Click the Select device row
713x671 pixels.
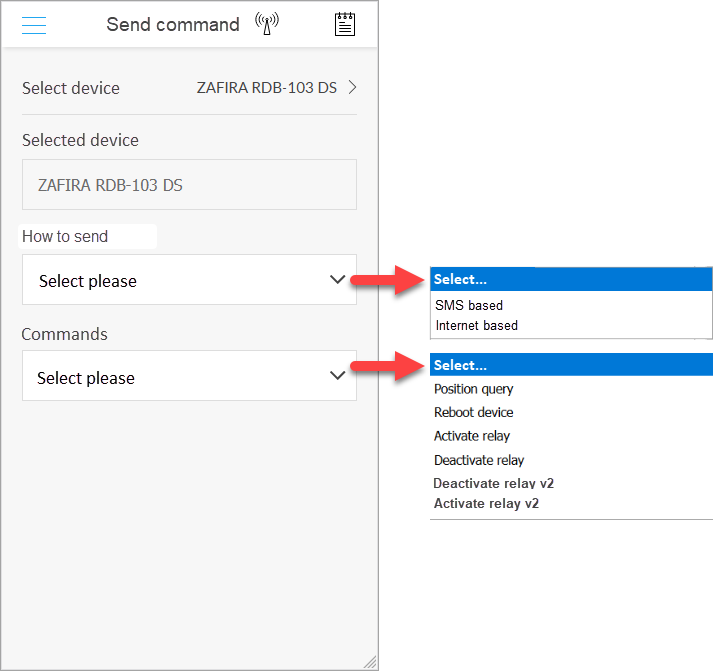click(189, 87)
